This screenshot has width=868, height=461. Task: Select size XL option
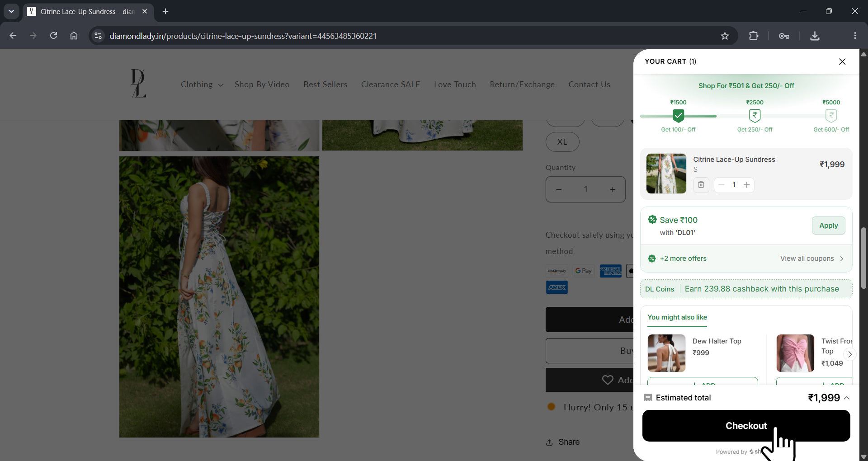562,142
